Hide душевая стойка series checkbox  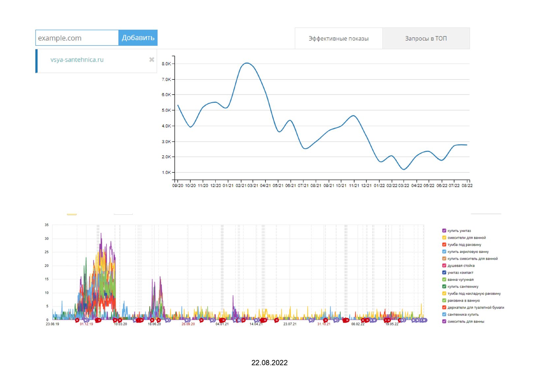444,265
